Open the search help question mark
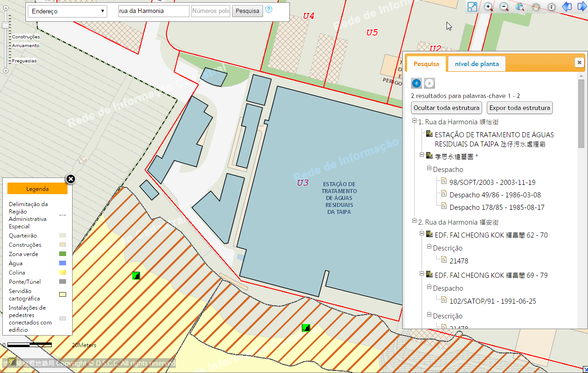Image resolution: width=588 pixels, height=373 pixels. pos(269,10)
